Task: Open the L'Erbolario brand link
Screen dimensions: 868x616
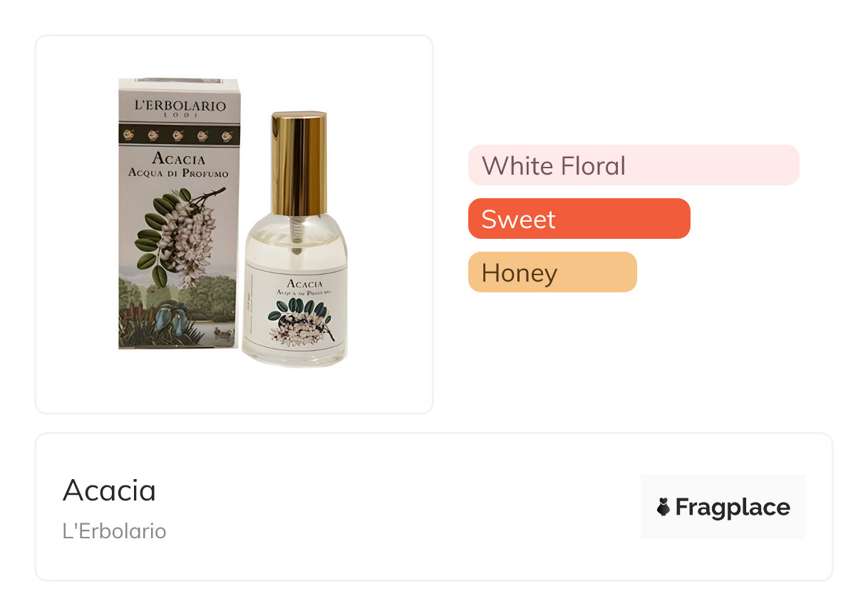Action: pos(114,531)
